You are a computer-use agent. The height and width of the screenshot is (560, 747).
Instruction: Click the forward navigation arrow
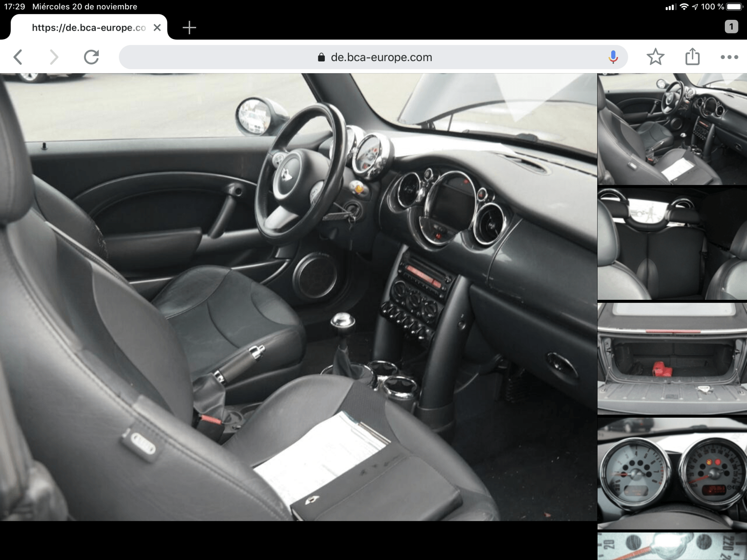coord(54,57)
